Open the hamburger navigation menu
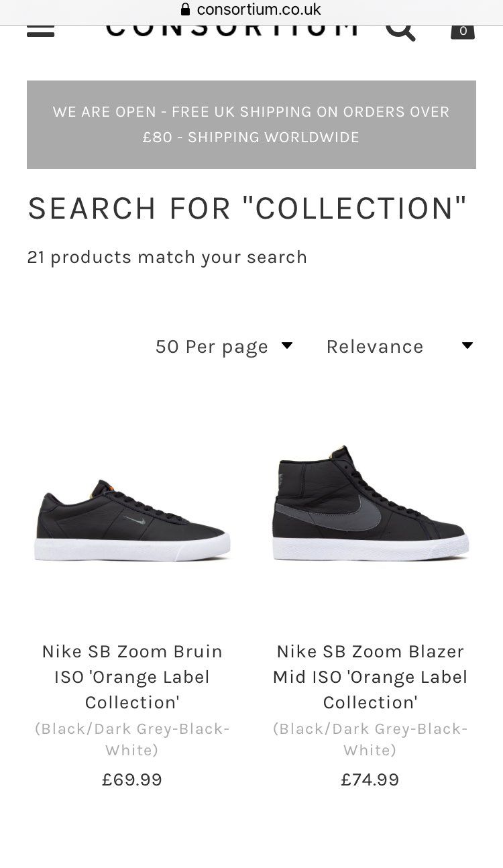This screenshot has width=503, height=868. coord(40,30)
